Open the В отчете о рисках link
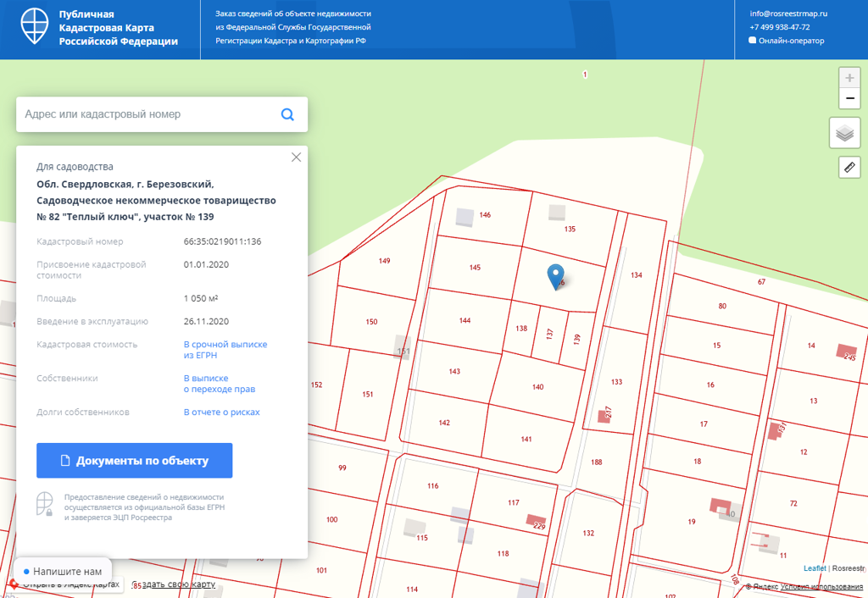868x598 pixels. click(x=222, y=413)
